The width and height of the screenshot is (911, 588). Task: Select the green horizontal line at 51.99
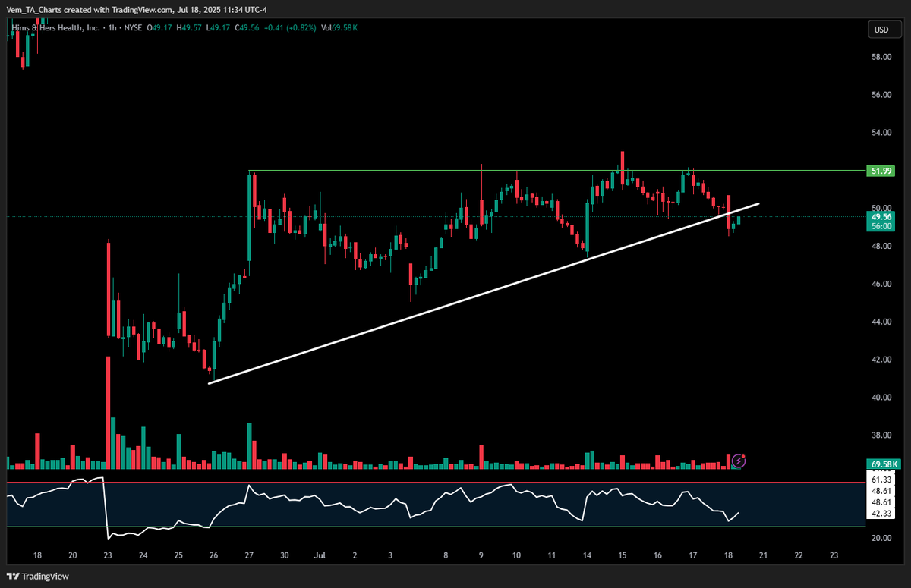pyautogui.click(x=557, y=171)
